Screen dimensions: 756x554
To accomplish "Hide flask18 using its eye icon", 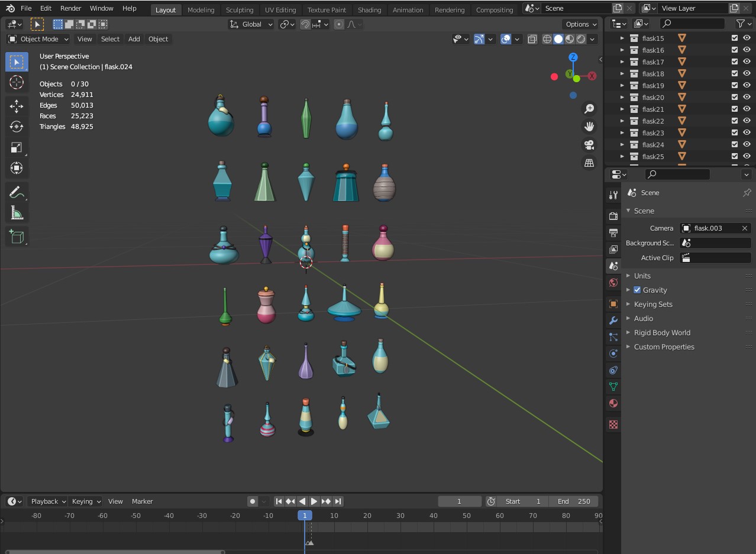I will point(747,74).
